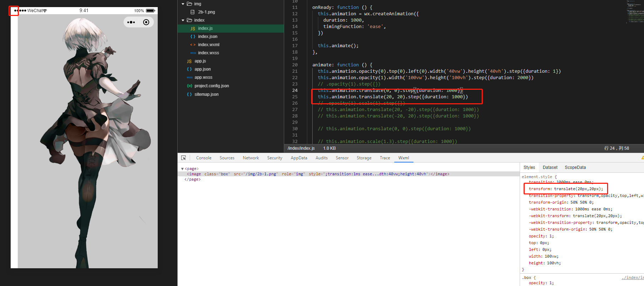Click the battery icon in simulator status bar
The image size is (644, 286).
[151, 11]
